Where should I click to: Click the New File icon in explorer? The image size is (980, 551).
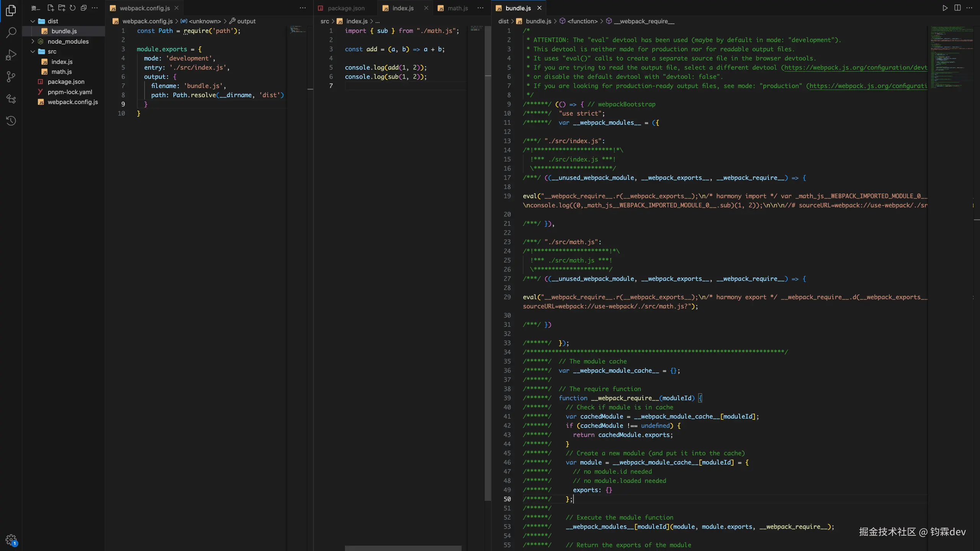point(50,8)
